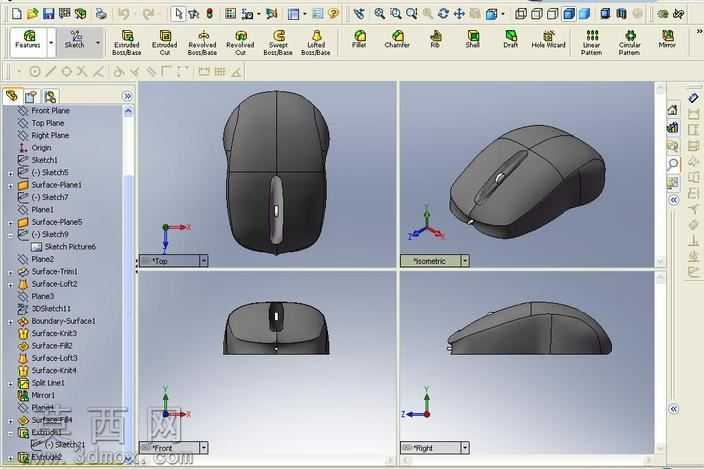Open the SolidWorks Resources home icon
The height and width of the screenshot is (469, 704).
pyautogui.click(x=673, y=110)
